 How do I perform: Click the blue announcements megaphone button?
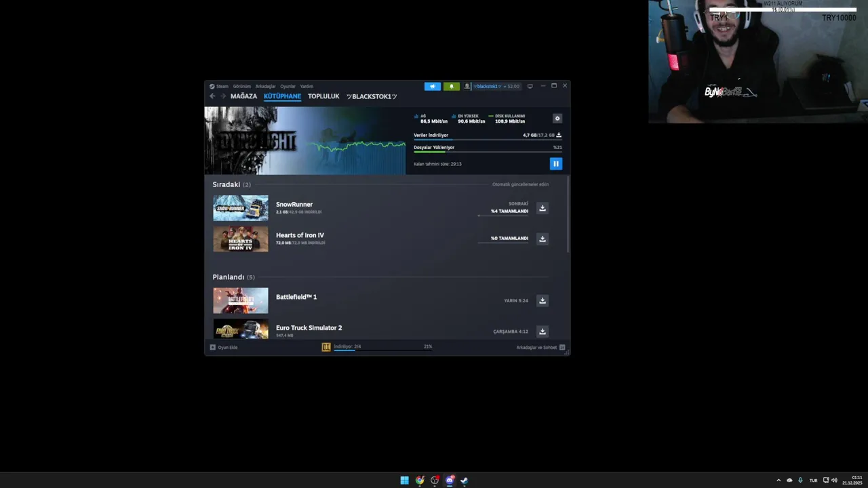click(x=432, y=87)
